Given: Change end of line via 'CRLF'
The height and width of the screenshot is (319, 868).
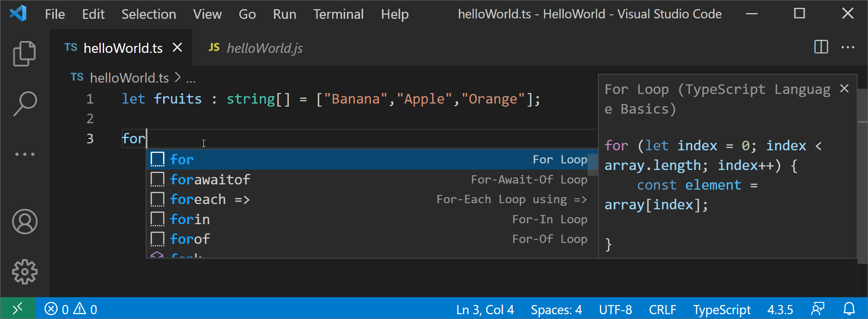Looking at the screenshot, I should (662, 309).
